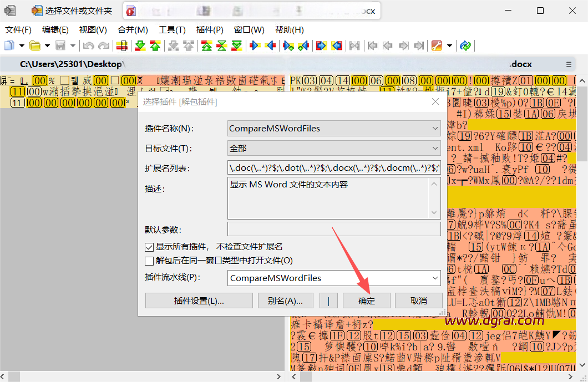This screenshot has width=588, height=382.
Task: Click the 插件设置(L)... button
Action: (199, 300)
